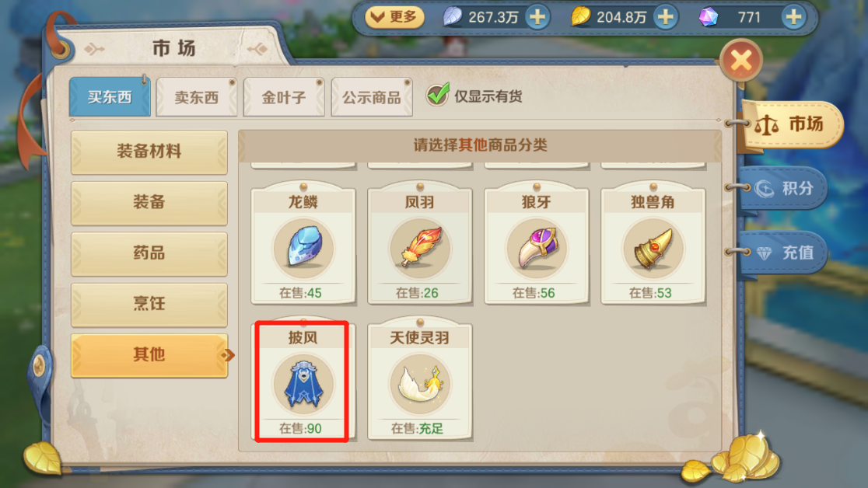Choose the 装备材料 category button
Image resolution: width=868 pixels, height=488 pixels.
pos(149,152)
